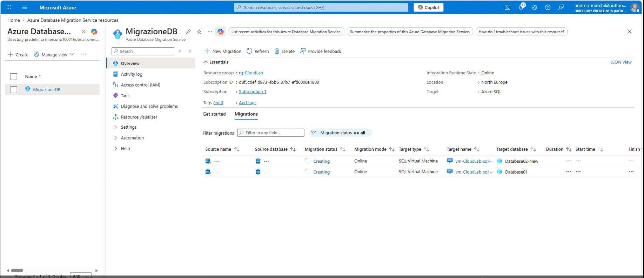Open the notifications bell icon
The image size is (644, 278).
[521, 7]
